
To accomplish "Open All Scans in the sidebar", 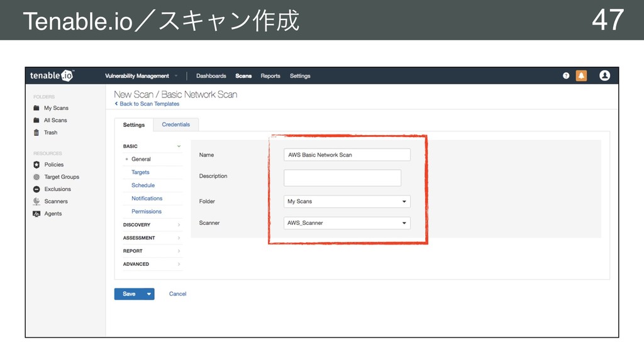I will point(55,120).
